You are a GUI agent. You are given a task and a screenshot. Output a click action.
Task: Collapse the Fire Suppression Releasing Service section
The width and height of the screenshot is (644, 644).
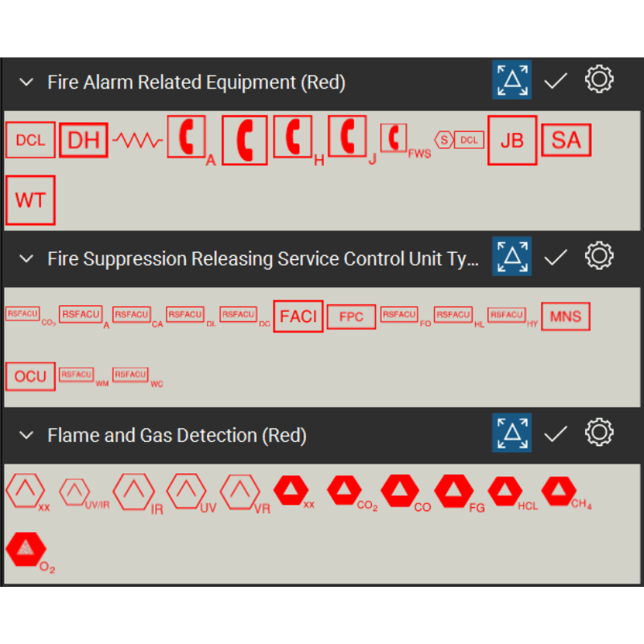(x=27, y=258)
